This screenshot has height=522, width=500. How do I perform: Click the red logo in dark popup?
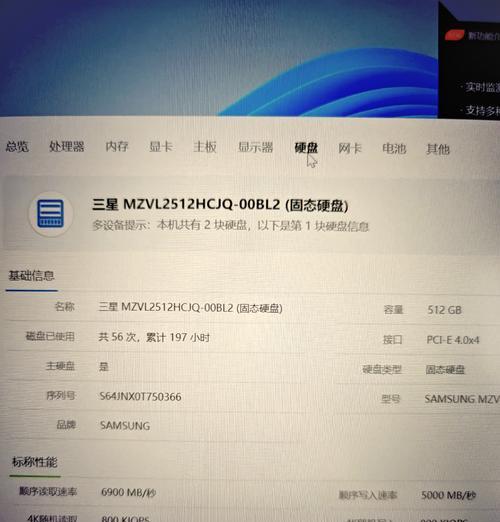[x=455, y=34]
